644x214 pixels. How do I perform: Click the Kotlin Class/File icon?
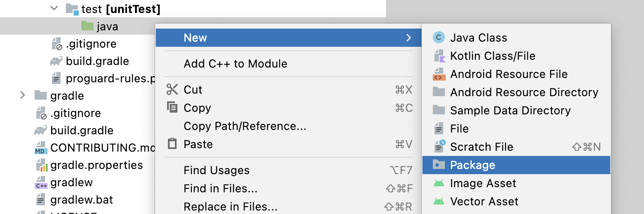pyautogui.click(x=439, y=56)
